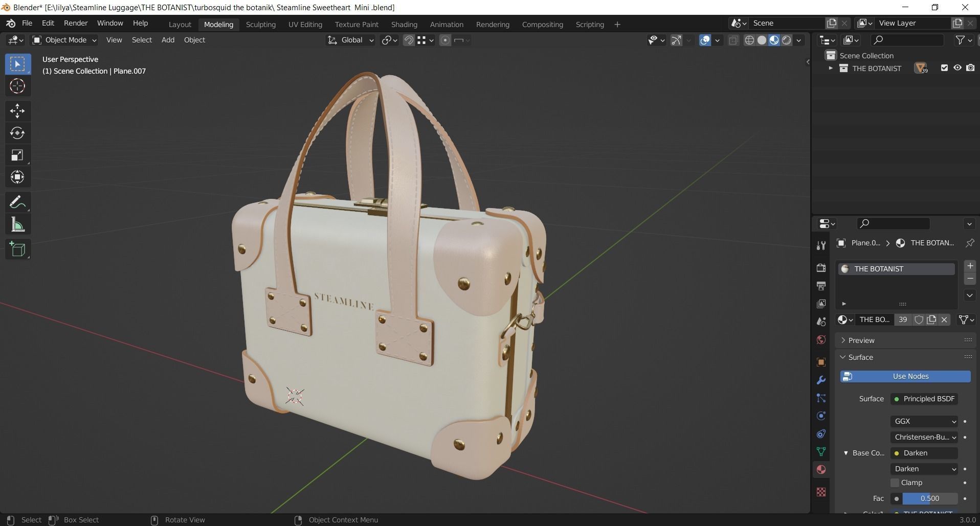
Task: Open the pivot point dropdown
Action: [389, 40]
